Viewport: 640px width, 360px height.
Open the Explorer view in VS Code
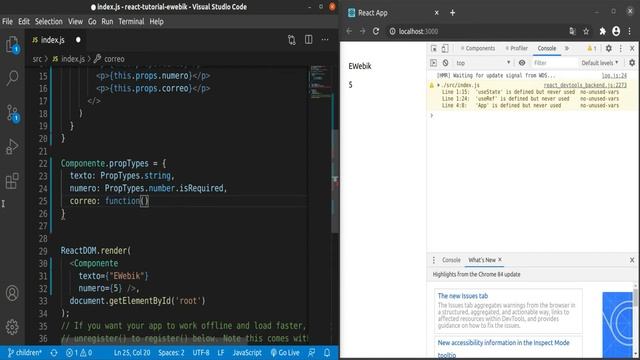point(12,44)
